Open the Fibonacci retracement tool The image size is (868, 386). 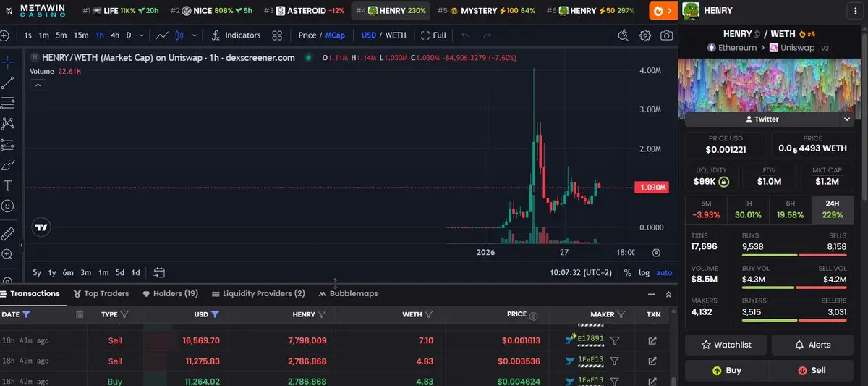click(7, 103)
